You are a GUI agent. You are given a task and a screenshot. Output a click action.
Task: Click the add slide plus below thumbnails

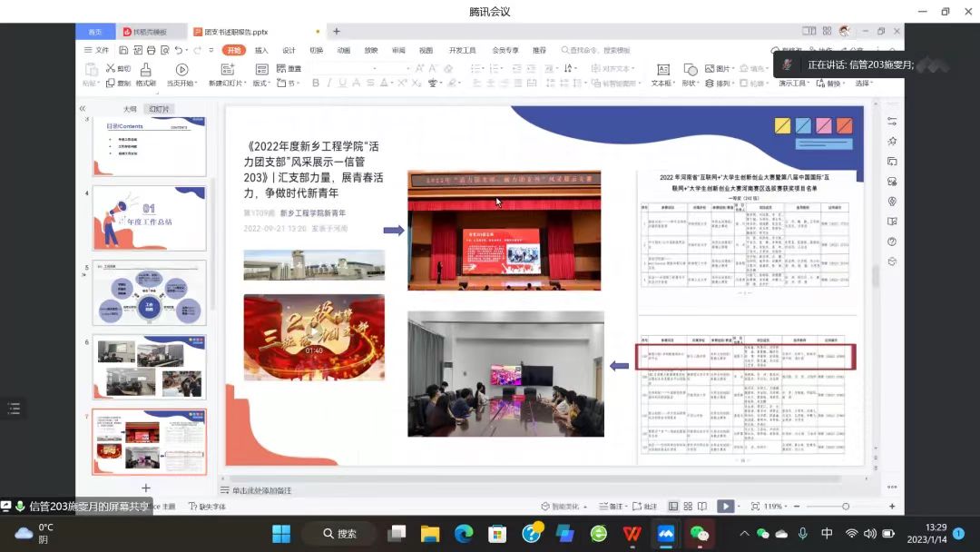coord(146,488)
